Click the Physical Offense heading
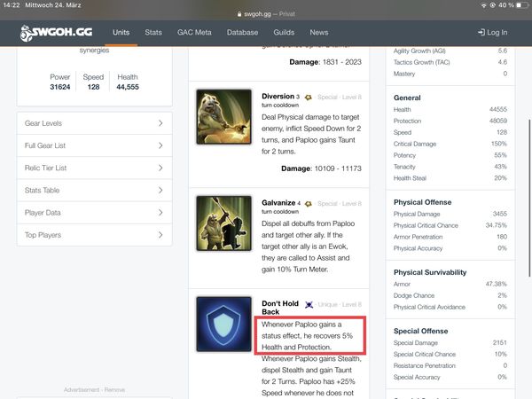 click(x=422, y=202)
